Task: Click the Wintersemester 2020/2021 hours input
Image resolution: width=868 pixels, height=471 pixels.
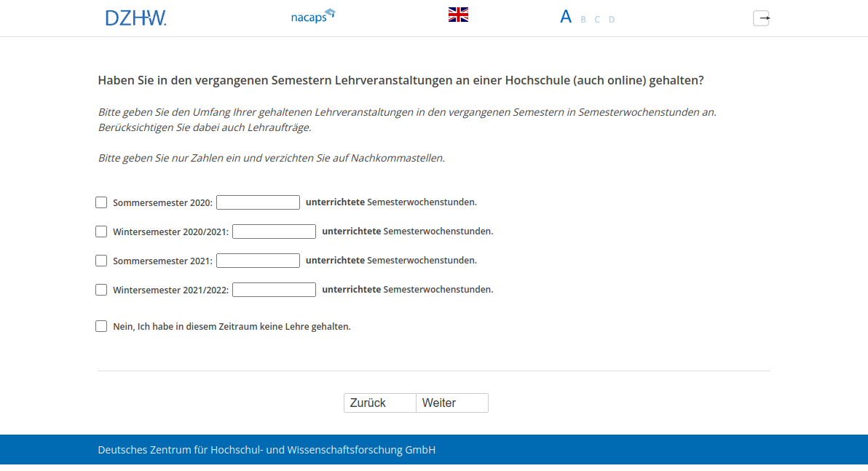Action: coord(274,231)
